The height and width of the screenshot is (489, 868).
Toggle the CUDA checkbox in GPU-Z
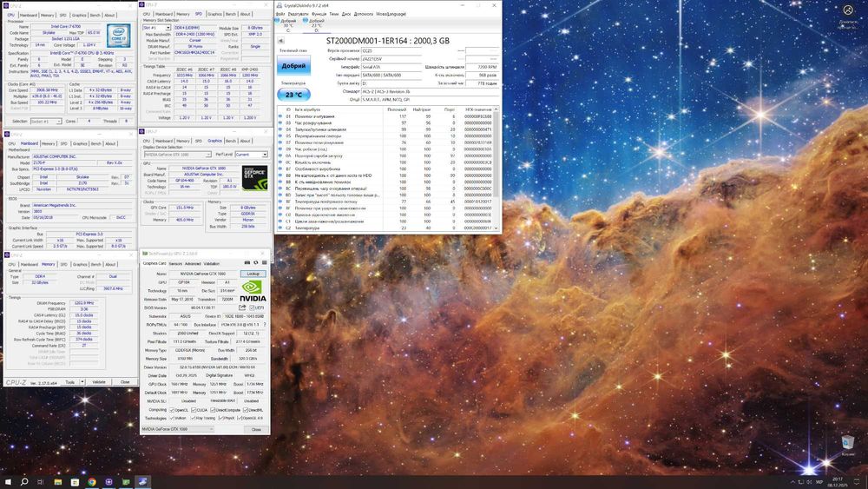click(x=194, y=410)
